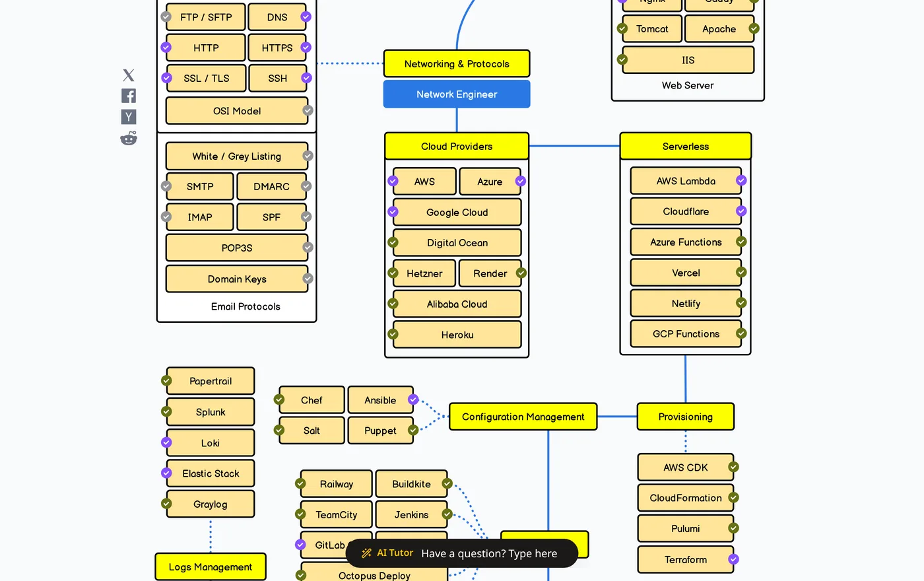Click the checkmark next to Render
Screen dimensions: 924x581
tap(521, 273)
